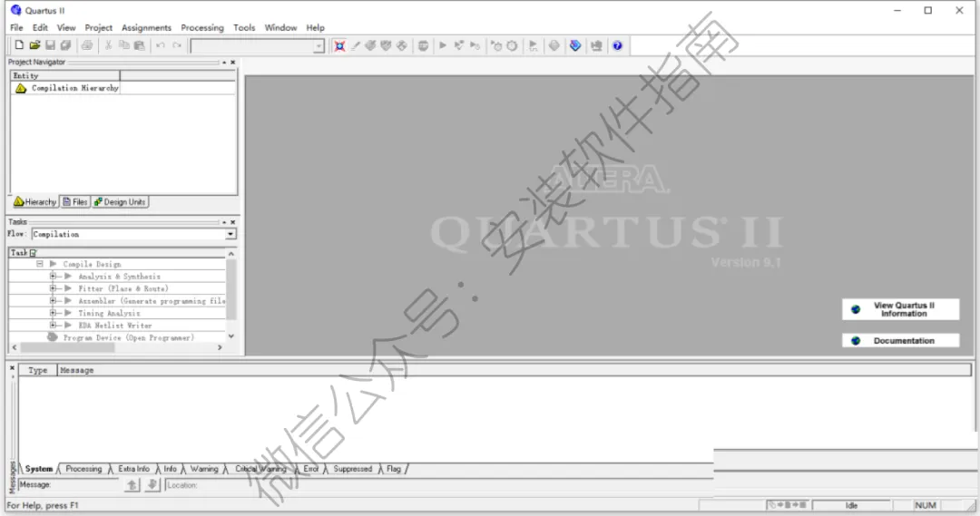Open the Project menu
This screenshot has height=516, width=980.
pyautogui.click(x=99, y=27)
